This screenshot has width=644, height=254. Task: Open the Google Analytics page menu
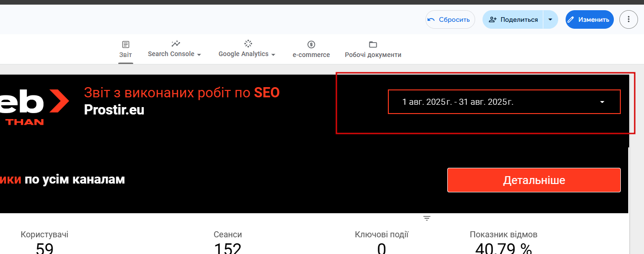[x=247, y=49]
